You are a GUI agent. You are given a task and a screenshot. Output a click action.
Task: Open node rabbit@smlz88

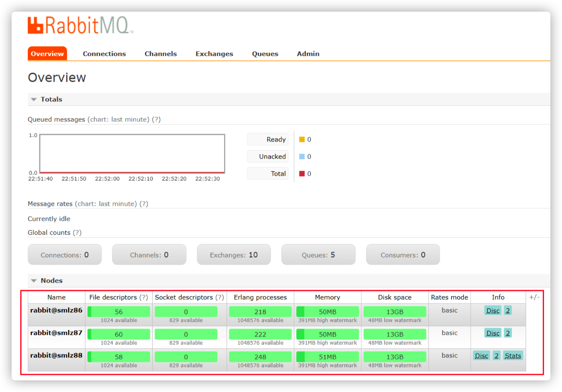[x=57, y=356]
